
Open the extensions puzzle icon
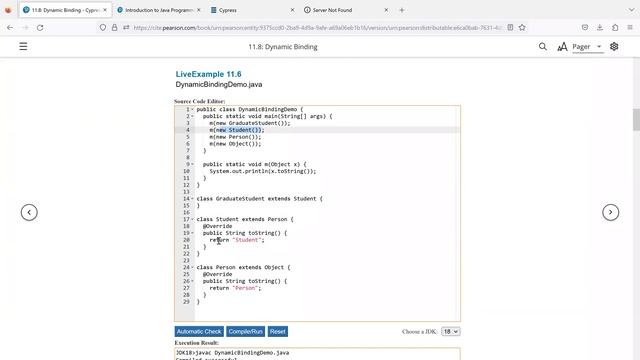click(x=615, y=27)
